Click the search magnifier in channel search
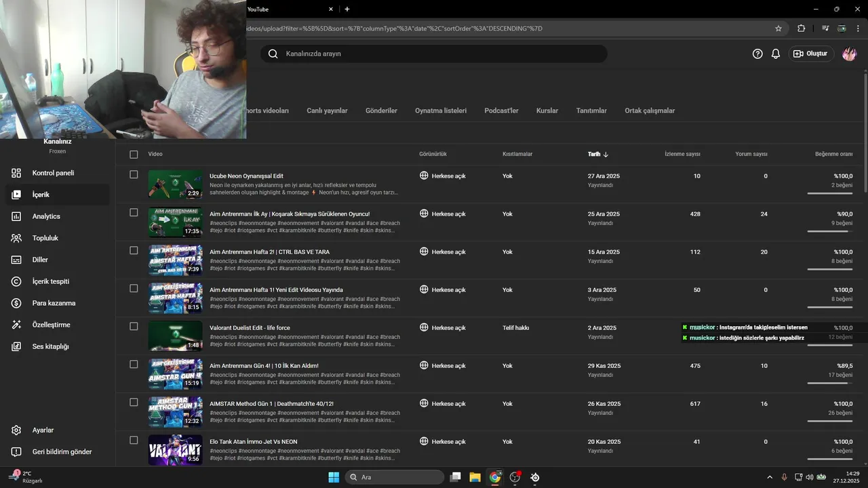 point(273,54)
